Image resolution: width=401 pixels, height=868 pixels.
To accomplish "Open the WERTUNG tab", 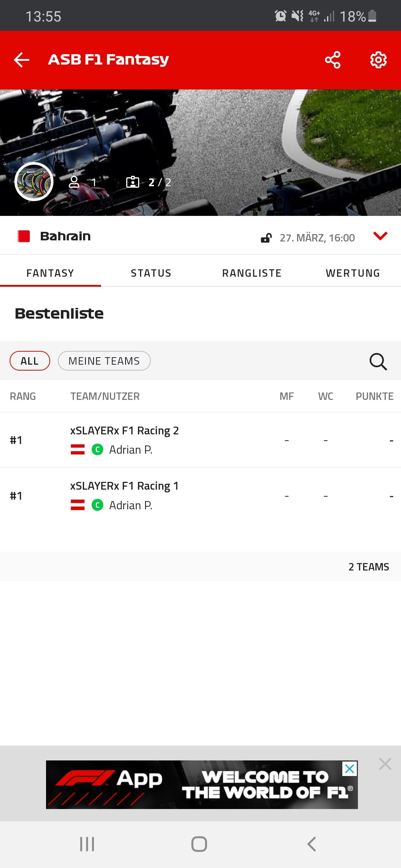I will [x=353, y=273].
